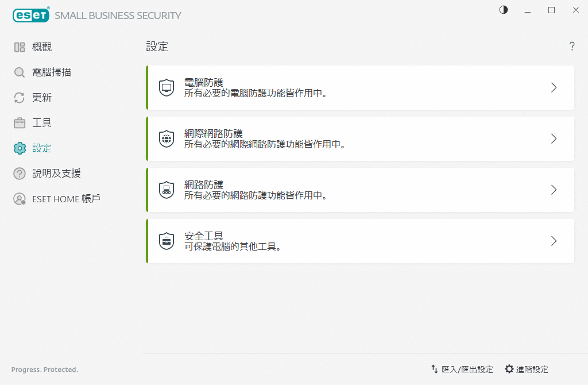Click the 匯入/匯出設定 link text

click(x=467, y=369)
